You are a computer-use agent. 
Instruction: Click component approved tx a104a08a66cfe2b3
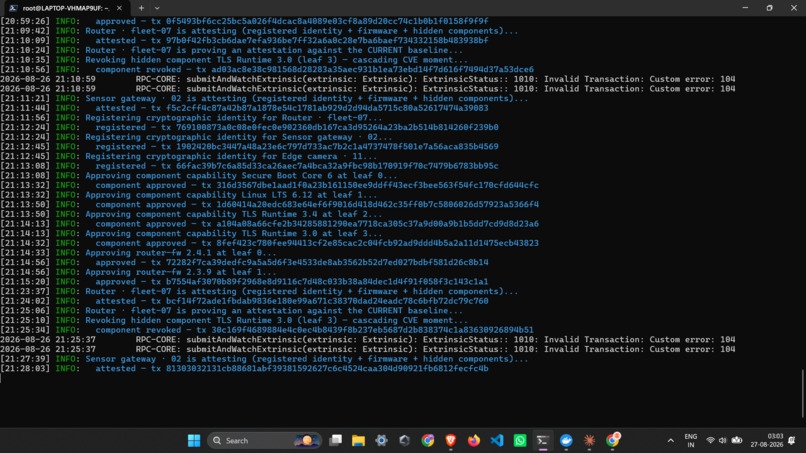377,224
